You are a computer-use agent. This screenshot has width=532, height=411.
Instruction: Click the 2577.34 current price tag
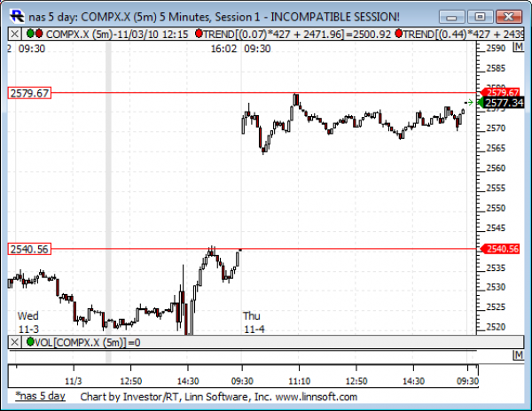coord(502,103)
